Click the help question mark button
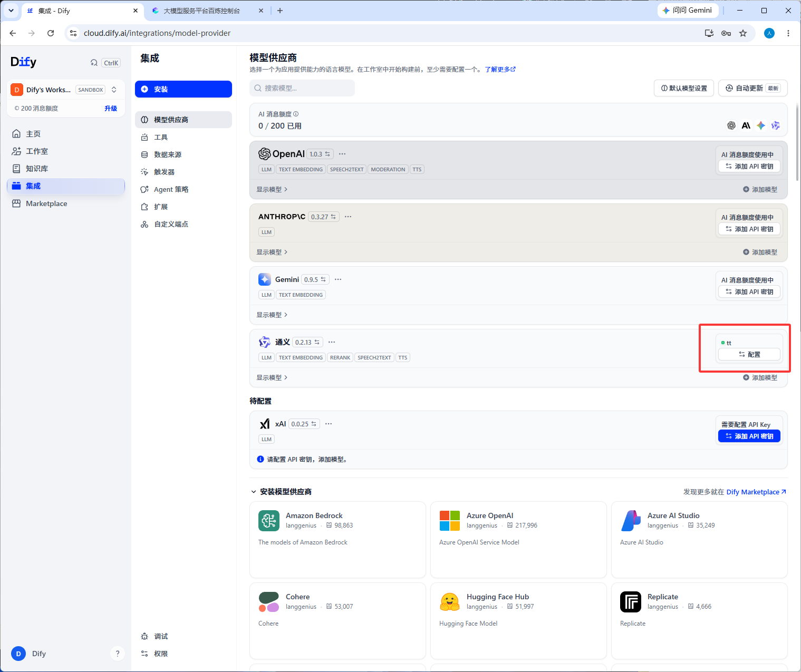The height and width of the screenshot is (672, 801). click(x=118, y=654)
